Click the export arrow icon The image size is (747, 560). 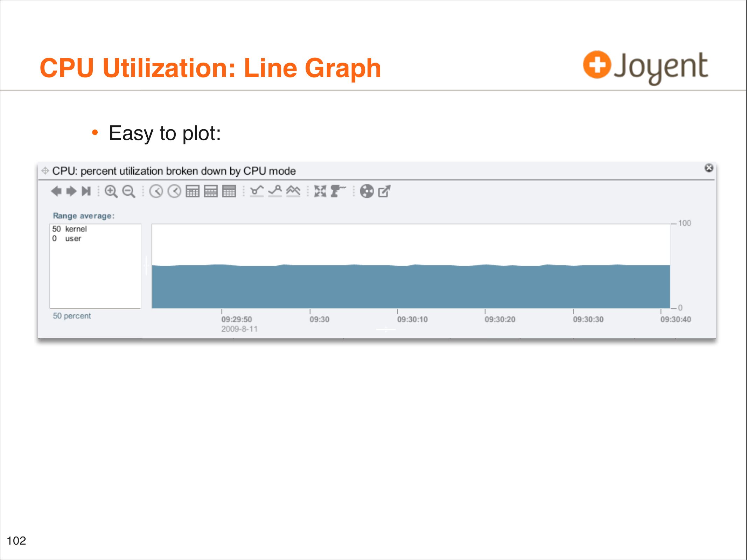click(x=384, y=191)
